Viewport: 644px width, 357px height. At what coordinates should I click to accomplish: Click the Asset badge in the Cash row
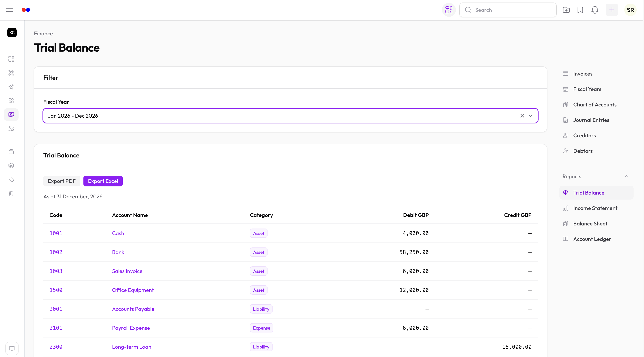coord(258,233)
